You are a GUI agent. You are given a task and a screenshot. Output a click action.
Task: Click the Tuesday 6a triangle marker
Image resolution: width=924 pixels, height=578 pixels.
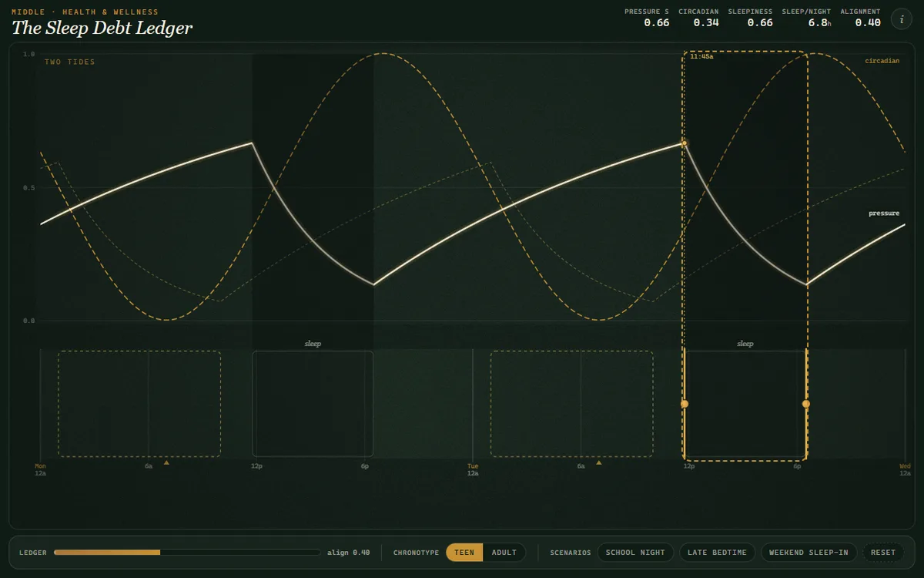pos(599,463)
